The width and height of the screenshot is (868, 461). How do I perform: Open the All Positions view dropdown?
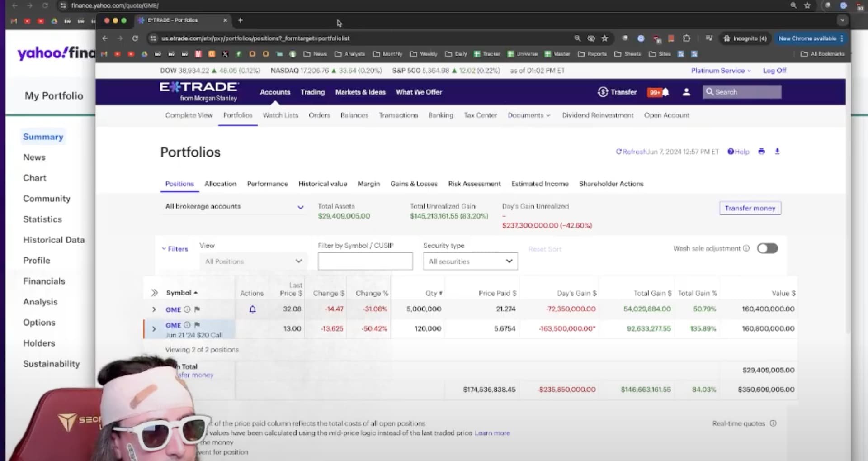tap(253, 261)
